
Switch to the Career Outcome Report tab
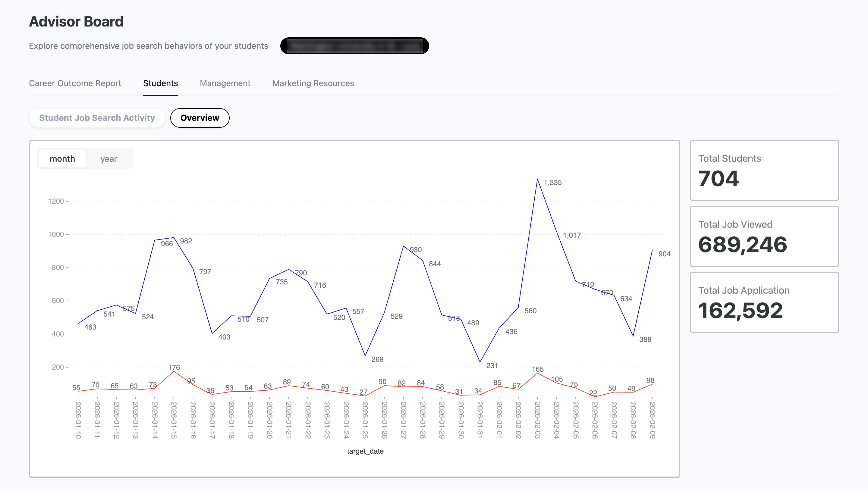coord(75,83)
